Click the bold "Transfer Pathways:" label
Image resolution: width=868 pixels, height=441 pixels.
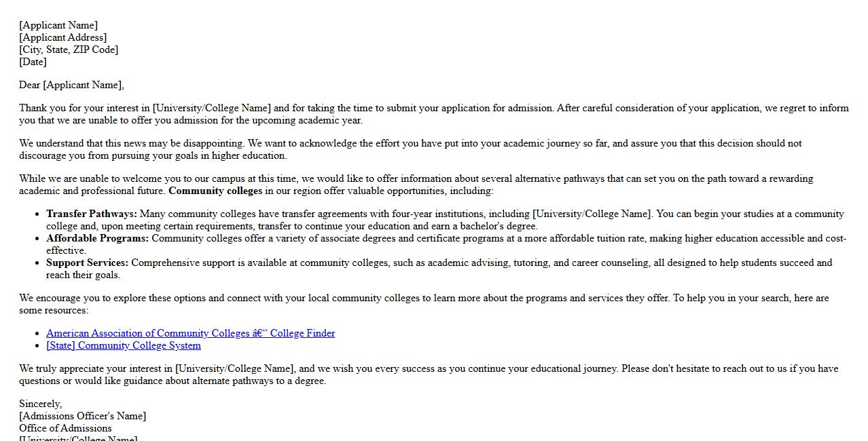(x=92, y=214)
